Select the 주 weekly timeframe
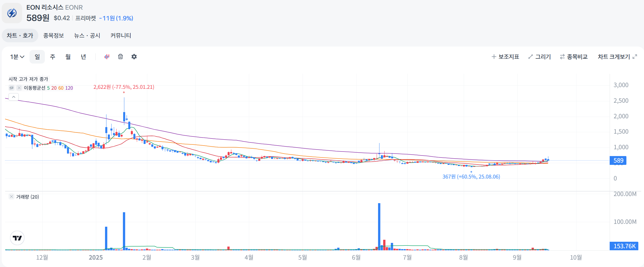This screenshot has width=644, height=267. (53, 57)
